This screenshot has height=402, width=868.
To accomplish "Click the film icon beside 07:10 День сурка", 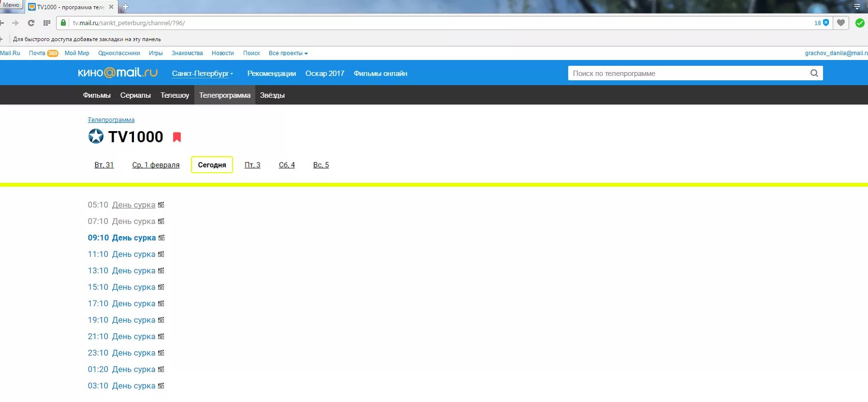I will coord(161,221).
